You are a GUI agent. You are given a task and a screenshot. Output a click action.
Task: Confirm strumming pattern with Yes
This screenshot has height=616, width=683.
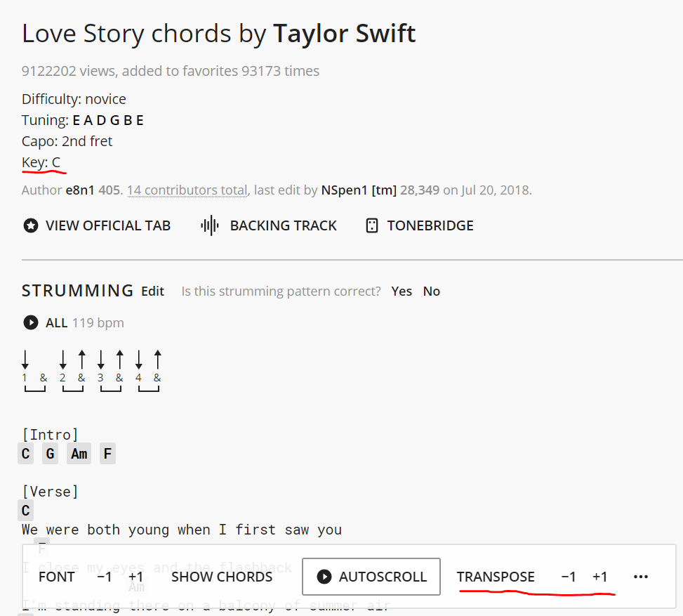click(x=402, y=291)
